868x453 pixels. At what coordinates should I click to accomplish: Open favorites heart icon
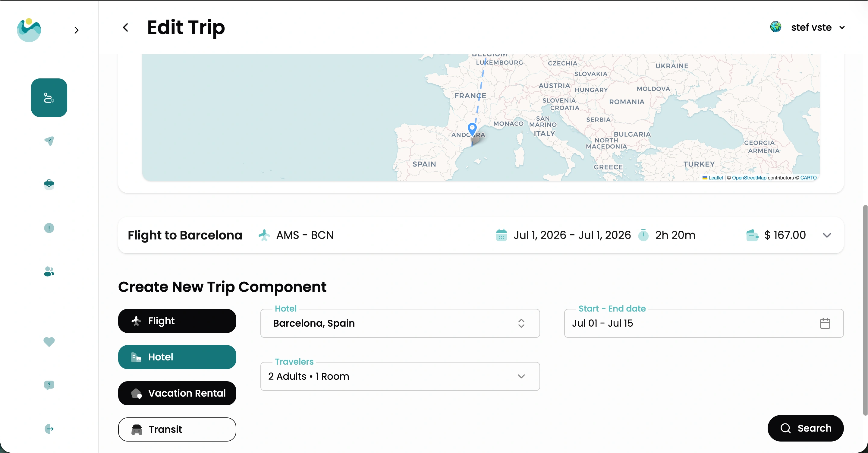click(49, 342)
